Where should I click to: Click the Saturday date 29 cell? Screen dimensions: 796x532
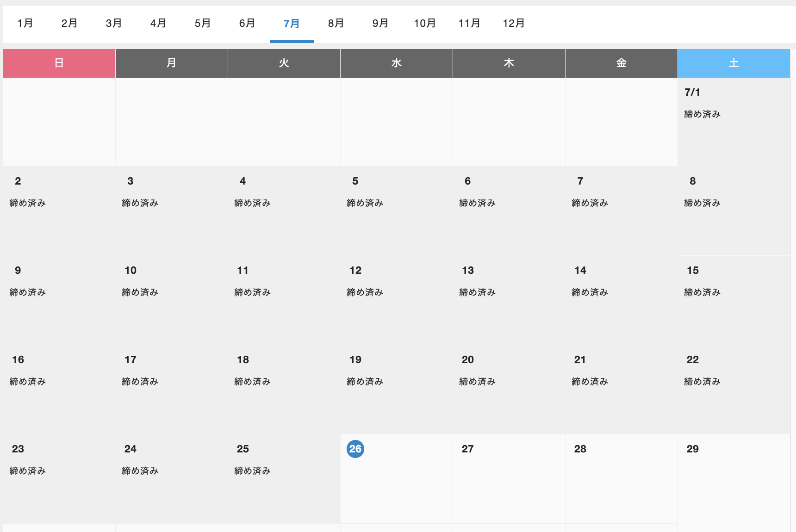click(x=734, y=478)
